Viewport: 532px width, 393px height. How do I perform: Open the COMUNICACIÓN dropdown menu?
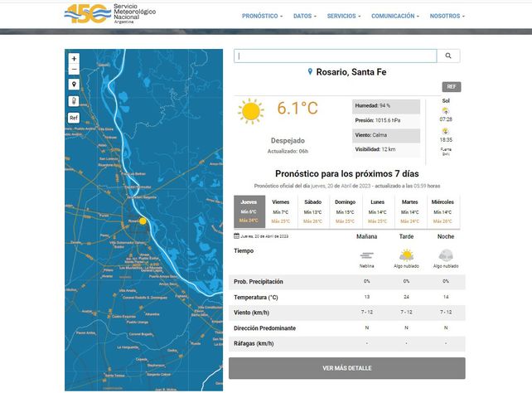[395, 16]
